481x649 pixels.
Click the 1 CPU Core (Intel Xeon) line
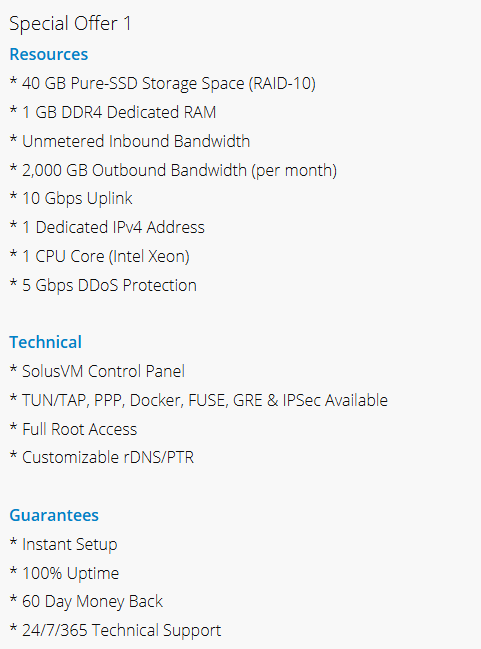[x=100, y=257]
